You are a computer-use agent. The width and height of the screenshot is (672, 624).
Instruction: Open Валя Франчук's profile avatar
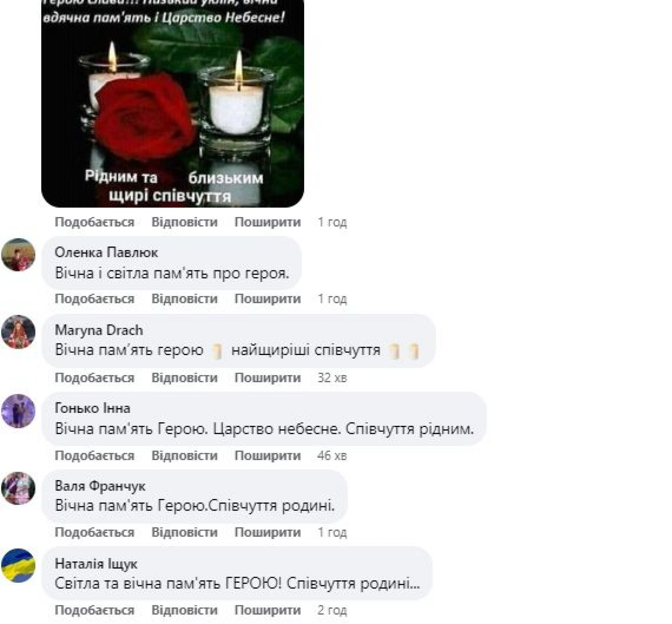[x=18, y=488]
